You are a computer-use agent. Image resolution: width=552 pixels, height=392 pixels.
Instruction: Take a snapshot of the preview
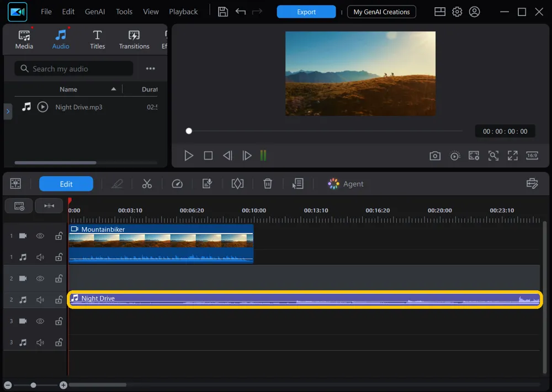[435, 156]
